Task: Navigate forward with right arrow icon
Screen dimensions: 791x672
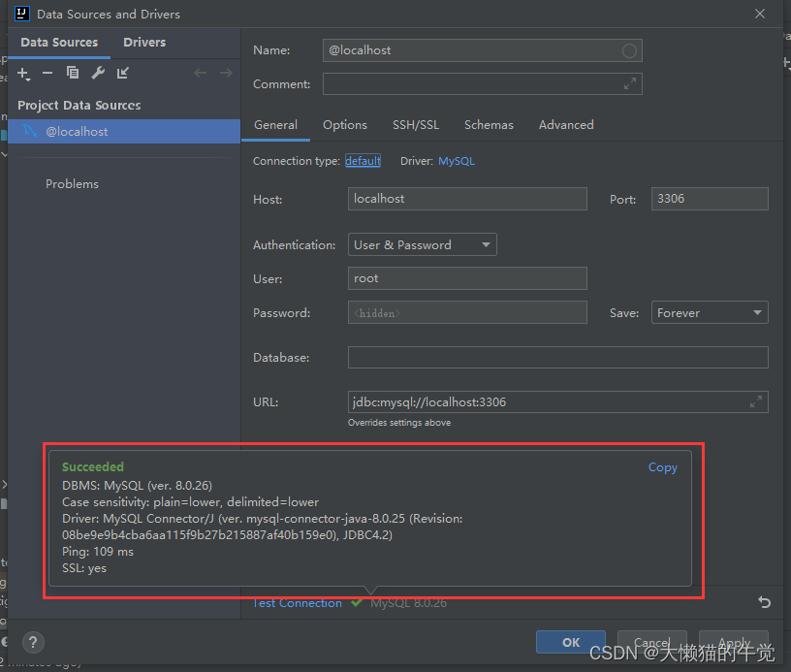Action: click(x=226, y=73)
